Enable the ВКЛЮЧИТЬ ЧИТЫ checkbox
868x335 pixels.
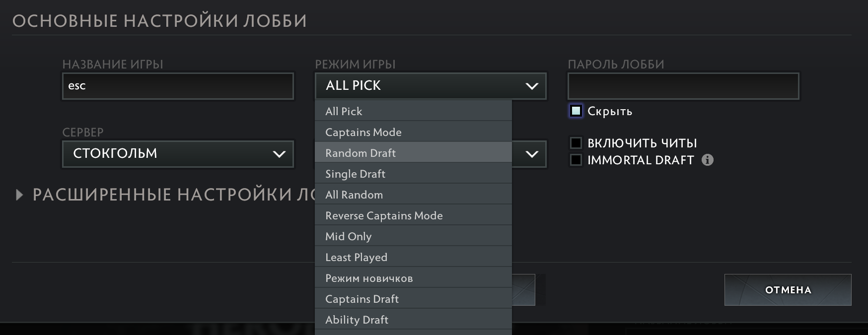tap(576, 143)
